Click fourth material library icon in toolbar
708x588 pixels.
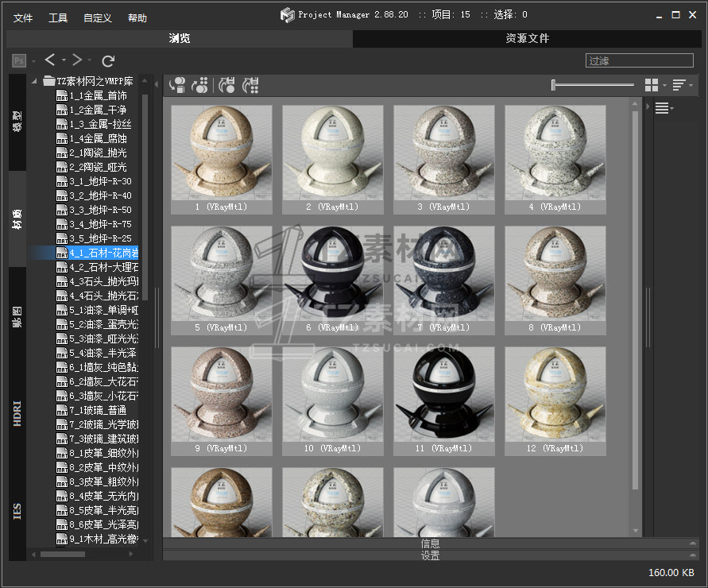coord(250,84)
